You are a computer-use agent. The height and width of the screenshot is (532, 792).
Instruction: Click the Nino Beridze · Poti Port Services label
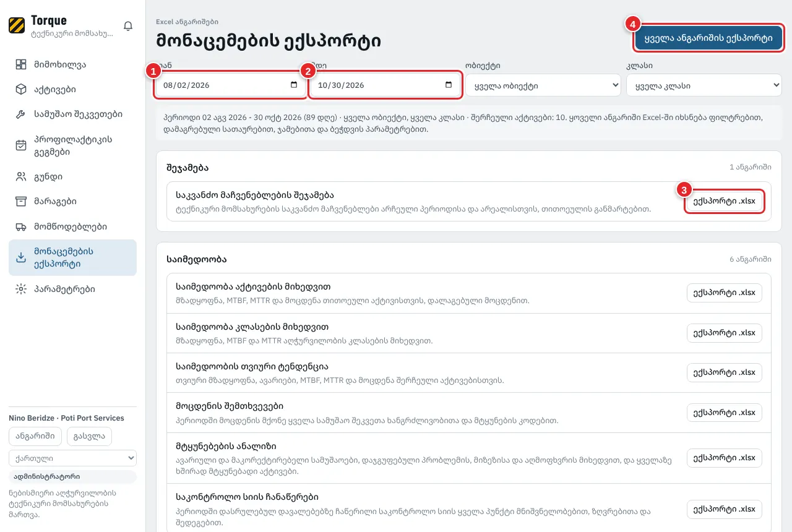click(x=66, y=418)
